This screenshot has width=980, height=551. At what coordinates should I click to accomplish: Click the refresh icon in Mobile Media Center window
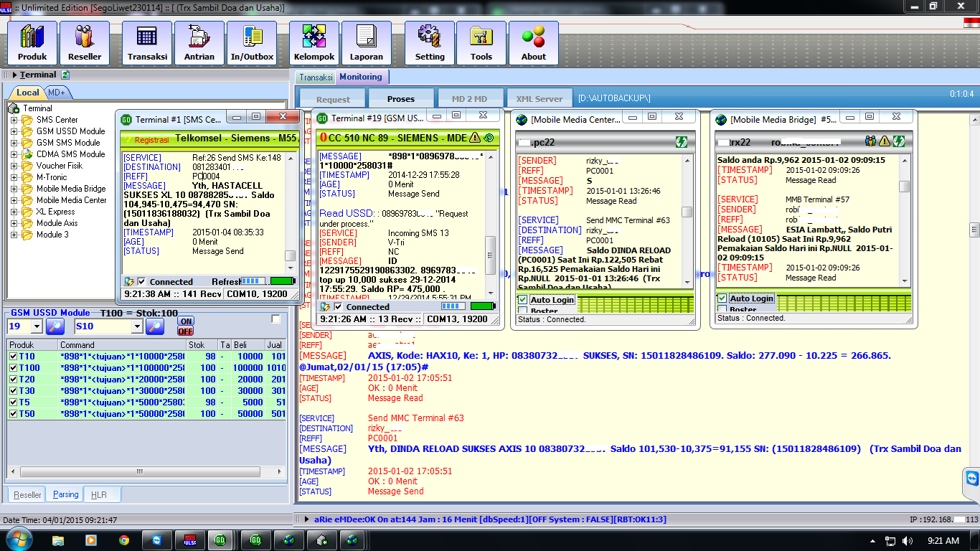tap(683, 141)
